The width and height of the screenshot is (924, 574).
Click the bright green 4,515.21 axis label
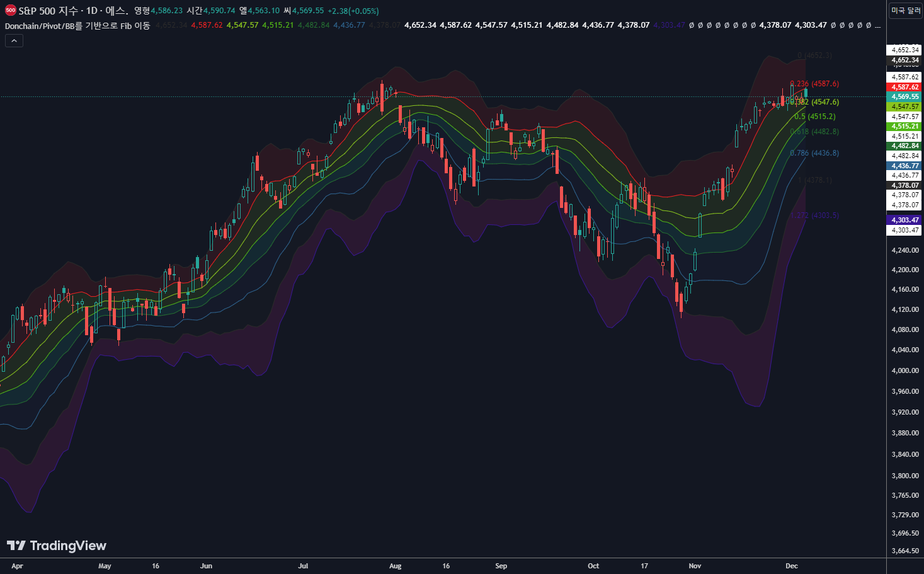click(905, 126)
